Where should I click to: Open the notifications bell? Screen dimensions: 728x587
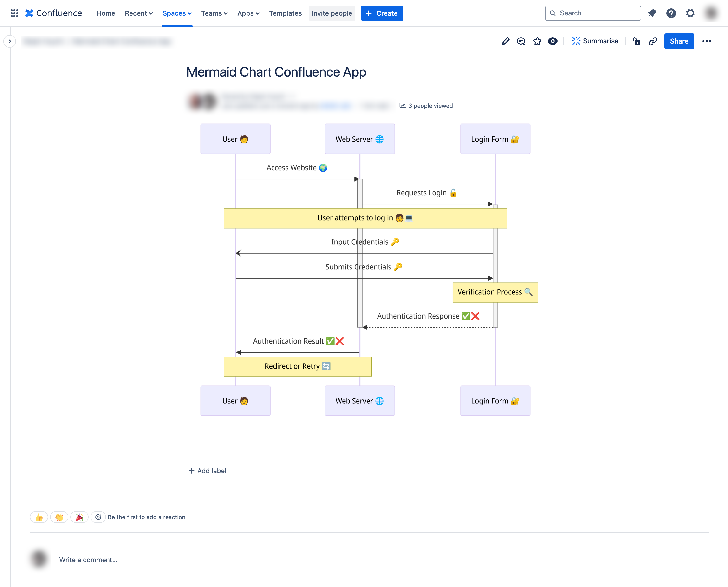click(652, 13)
